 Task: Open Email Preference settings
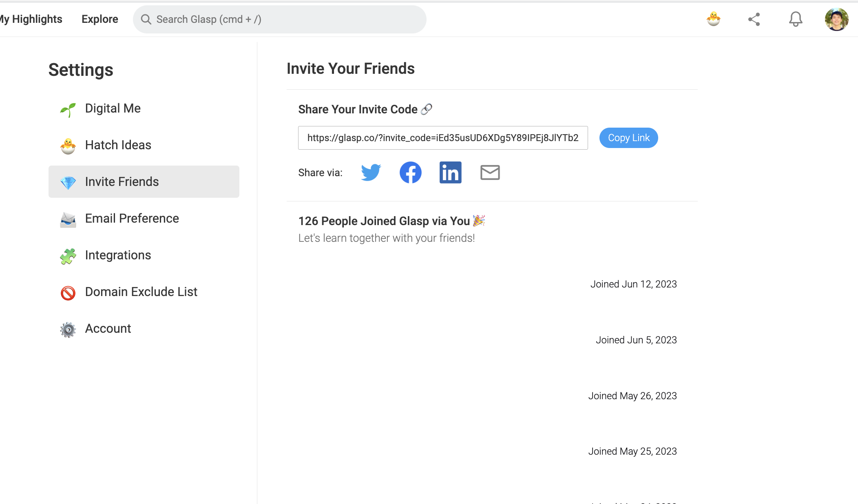(144, 219)
